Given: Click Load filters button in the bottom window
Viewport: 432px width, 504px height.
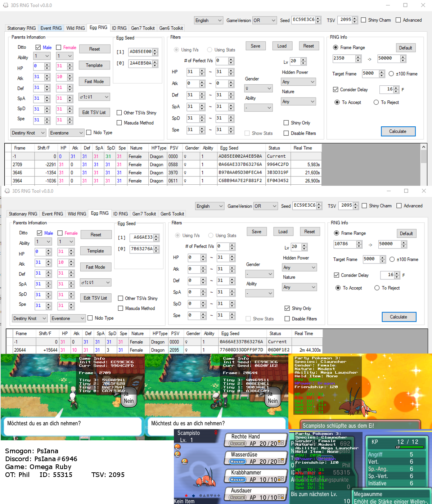Looking at the screenshot, I should [x=283, y=232].
